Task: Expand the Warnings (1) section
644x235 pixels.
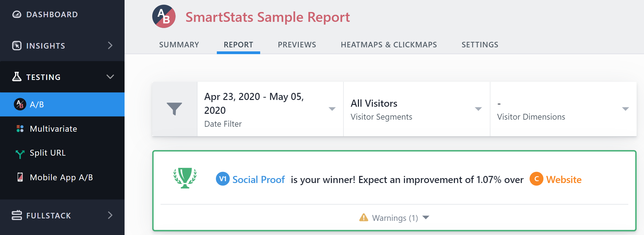Action: [x=394, y=218]
